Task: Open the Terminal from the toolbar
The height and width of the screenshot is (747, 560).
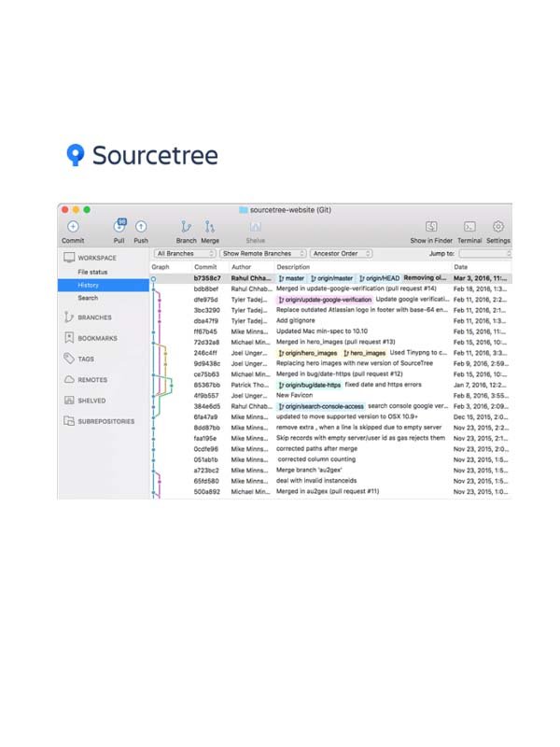Action: coord(470,227)
